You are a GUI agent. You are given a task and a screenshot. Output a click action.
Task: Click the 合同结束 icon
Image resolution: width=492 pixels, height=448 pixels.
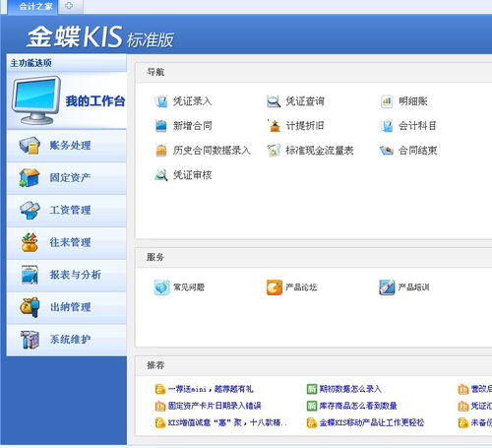[x=387, y=151]
